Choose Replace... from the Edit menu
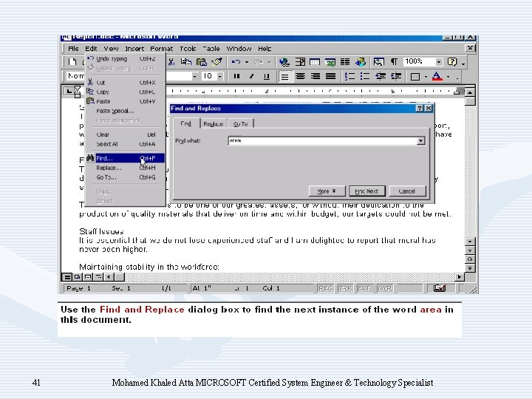 (x=125, y=168)
